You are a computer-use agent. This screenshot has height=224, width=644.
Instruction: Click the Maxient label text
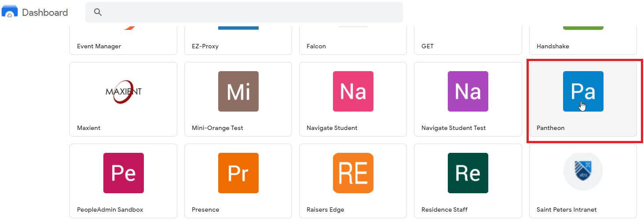pos(89,128)
